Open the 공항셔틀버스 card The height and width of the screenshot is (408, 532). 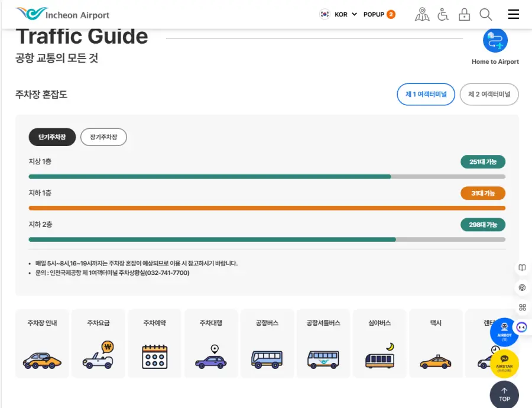point(323,343)
